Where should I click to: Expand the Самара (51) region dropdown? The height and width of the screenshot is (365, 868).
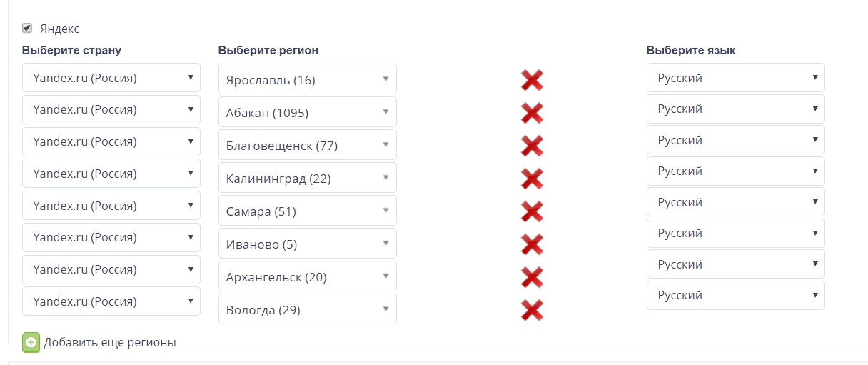click(307, 211)
